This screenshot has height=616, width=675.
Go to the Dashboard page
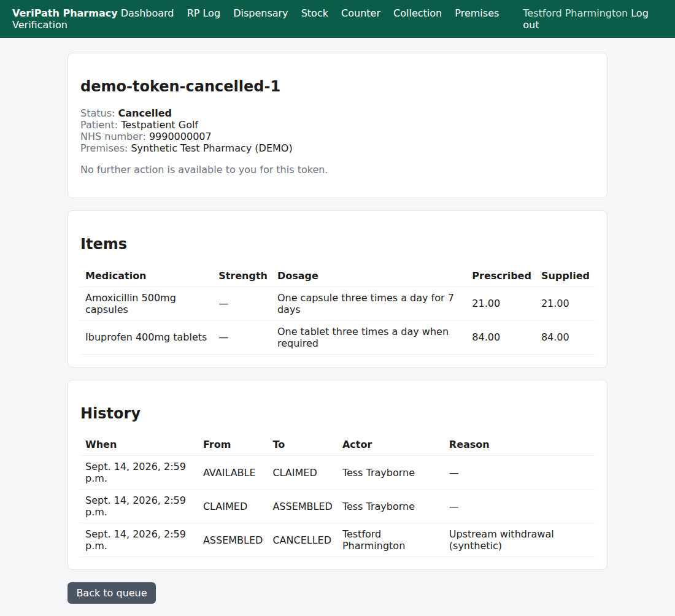pyautogui.click(x=147, y=13)
